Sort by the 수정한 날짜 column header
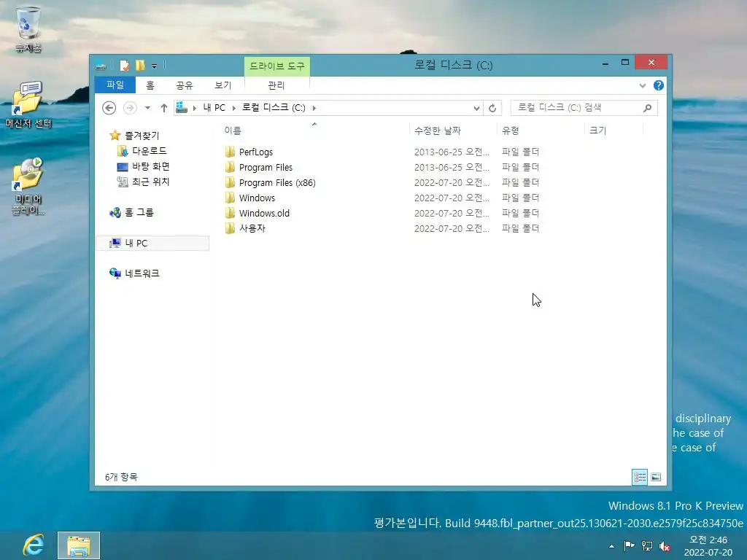The image size is (747, 560). click(x=452, y=130)
